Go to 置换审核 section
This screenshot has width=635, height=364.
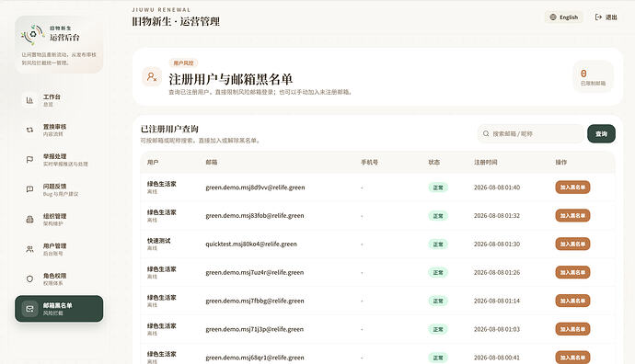coord(59,130)
